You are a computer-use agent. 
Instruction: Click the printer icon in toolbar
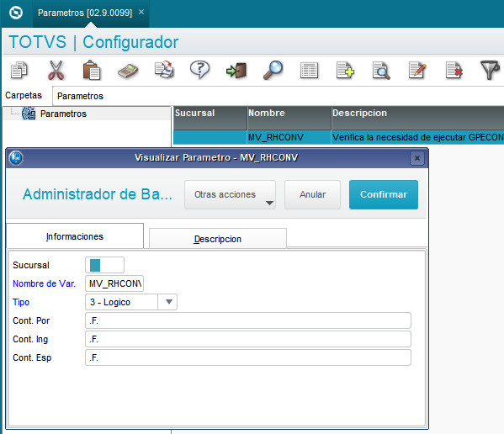click(164, 70)
